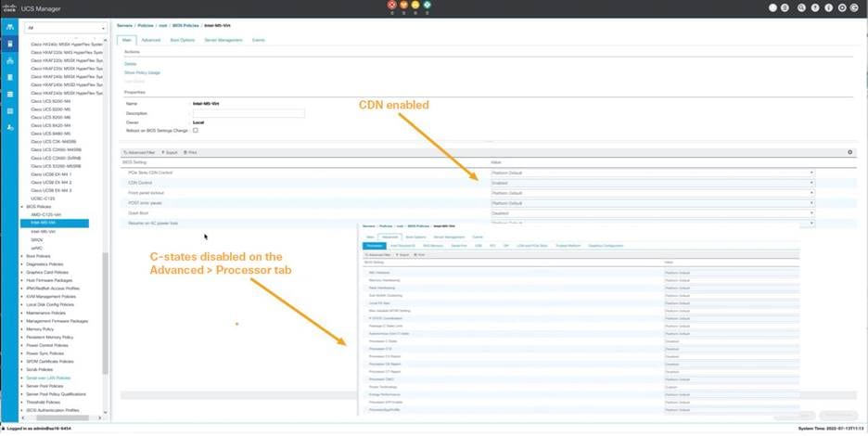This screenshot has width=868, height=436.
Task: Toggle Reboot on BIOS Settings Change checkbox
Action: point(196,130)
